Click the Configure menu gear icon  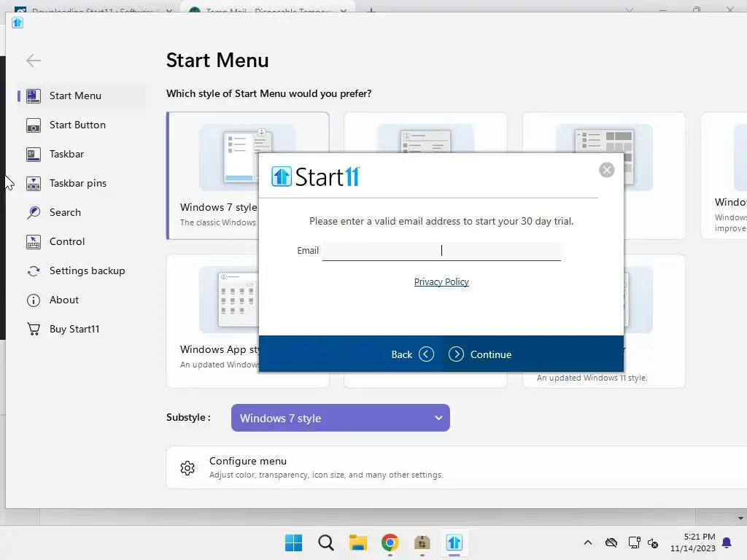click(x=187, y=468)
